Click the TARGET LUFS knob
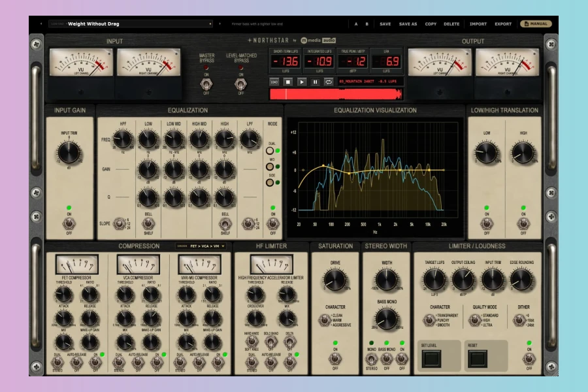This screenshot has height=392, width=588. pyautogui.click(x=434, y=280)
